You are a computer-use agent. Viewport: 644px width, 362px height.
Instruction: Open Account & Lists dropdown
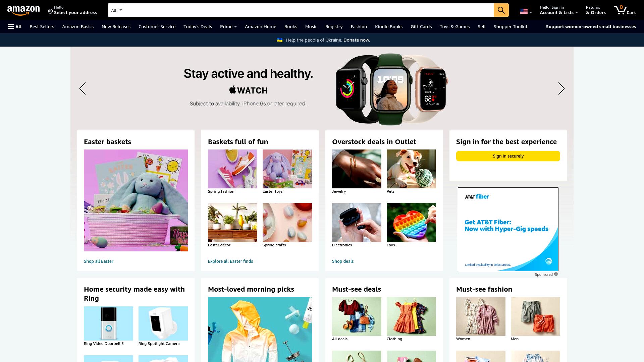pos(558,10)
